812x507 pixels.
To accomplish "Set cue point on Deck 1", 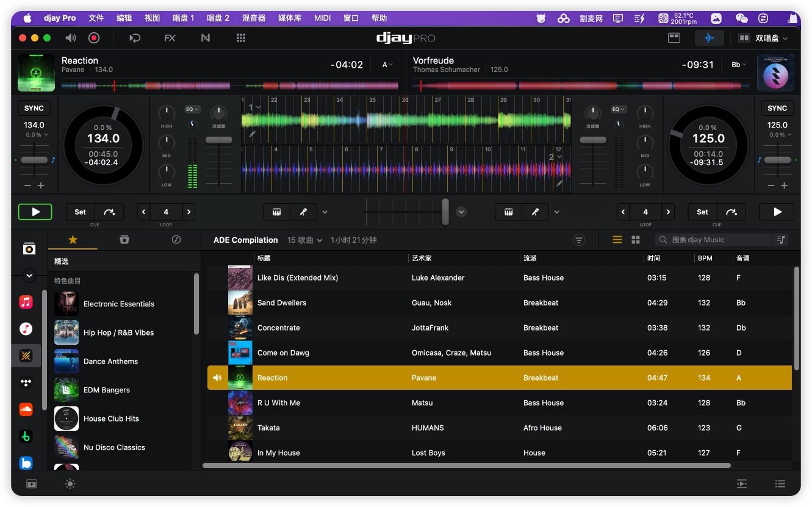I will click(x=80, y=212).
